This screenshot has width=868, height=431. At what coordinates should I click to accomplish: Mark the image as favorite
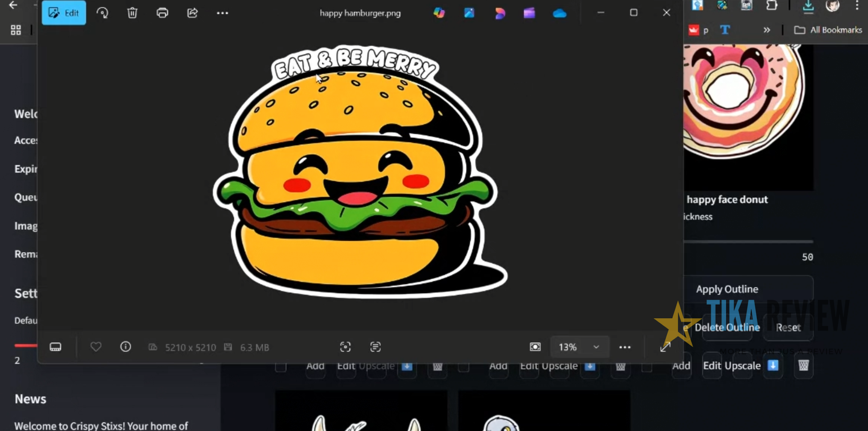coord(96,347)
